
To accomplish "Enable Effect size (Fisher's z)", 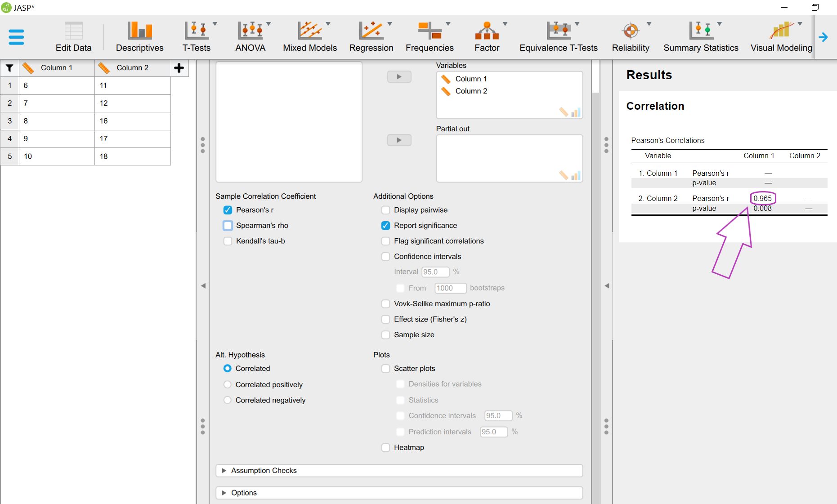I will coord(385,319).
